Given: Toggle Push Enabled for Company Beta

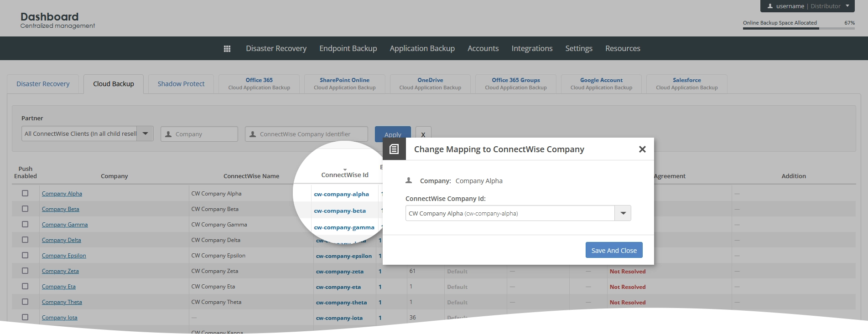Looking at the screenshot, I should (x=25, y=209).
